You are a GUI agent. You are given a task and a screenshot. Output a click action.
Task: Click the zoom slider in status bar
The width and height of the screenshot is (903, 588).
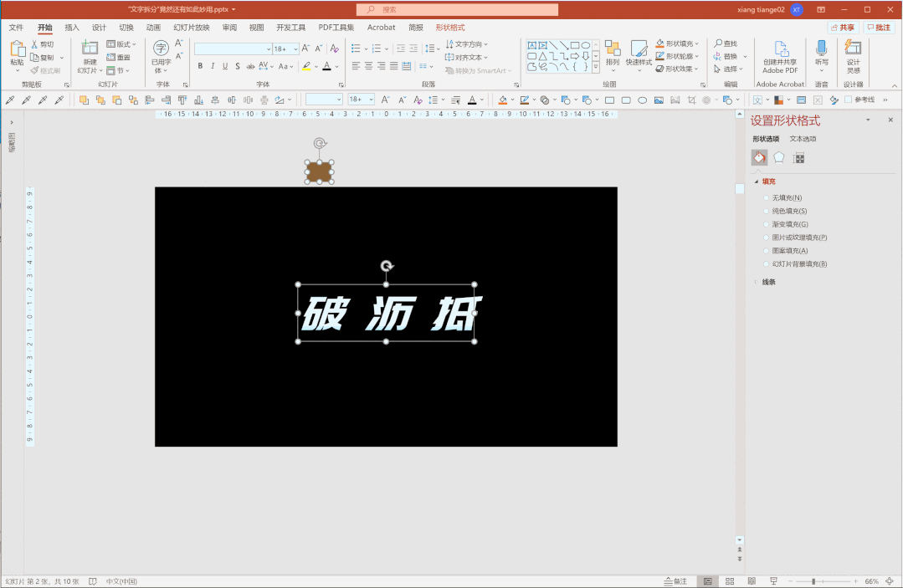pyautogui.click(x=813, y=581)
